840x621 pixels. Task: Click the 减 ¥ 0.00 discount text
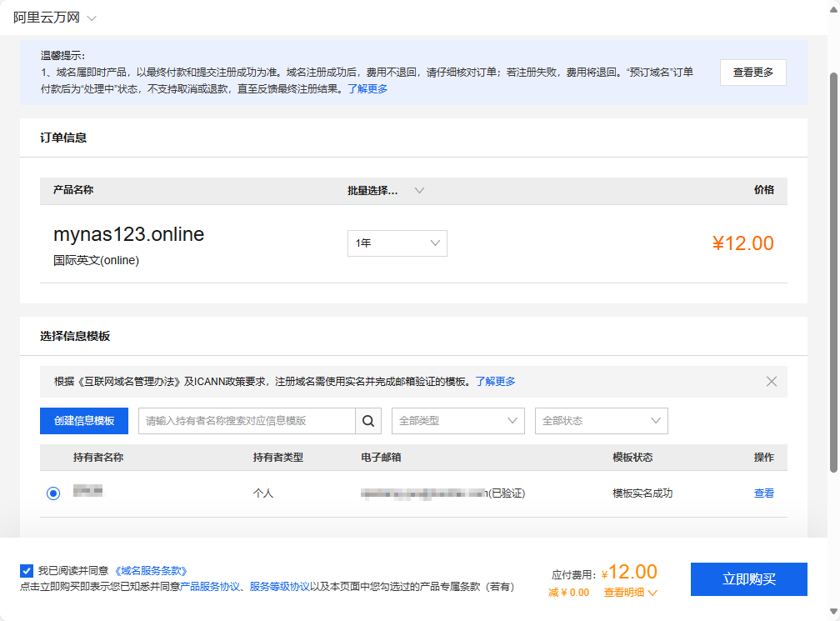[x=568, y=593]
